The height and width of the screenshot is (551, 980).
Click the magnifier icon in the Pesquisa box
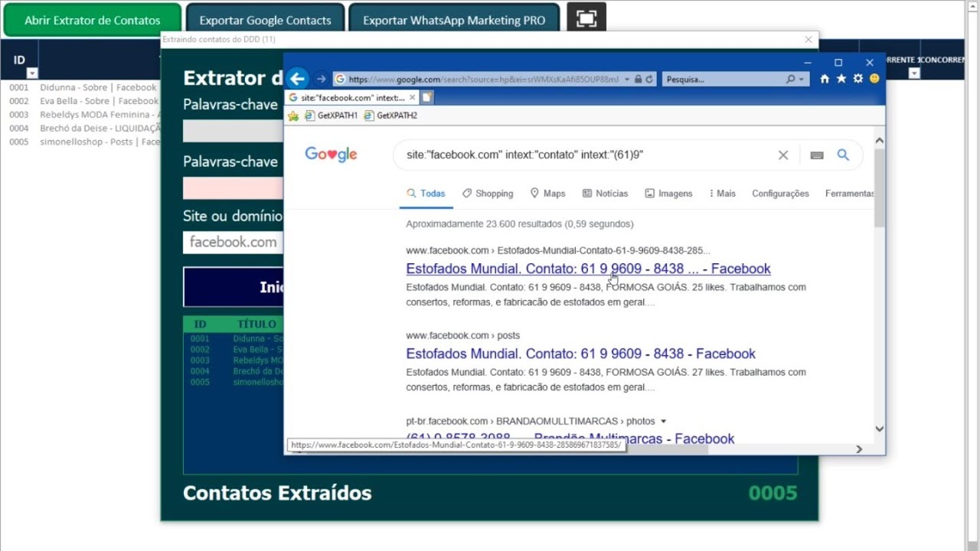click(x=791, y=79)
